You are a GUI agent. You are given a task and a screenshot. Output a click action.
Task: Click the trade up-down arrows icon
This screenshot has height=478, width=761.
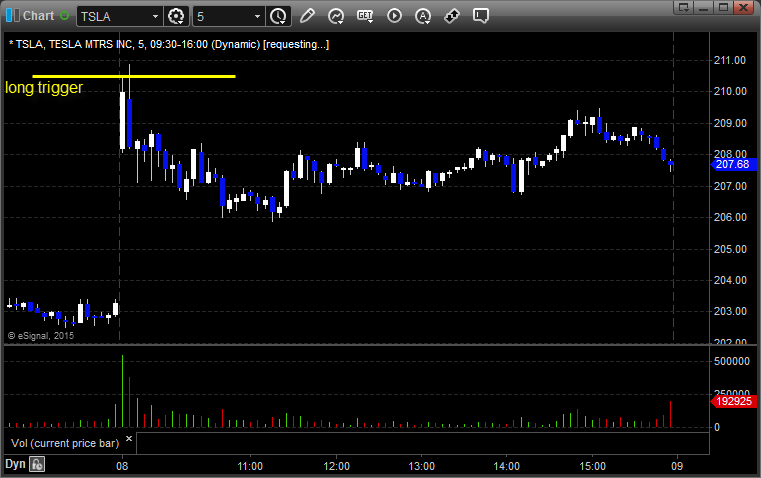tap(452, 16)
